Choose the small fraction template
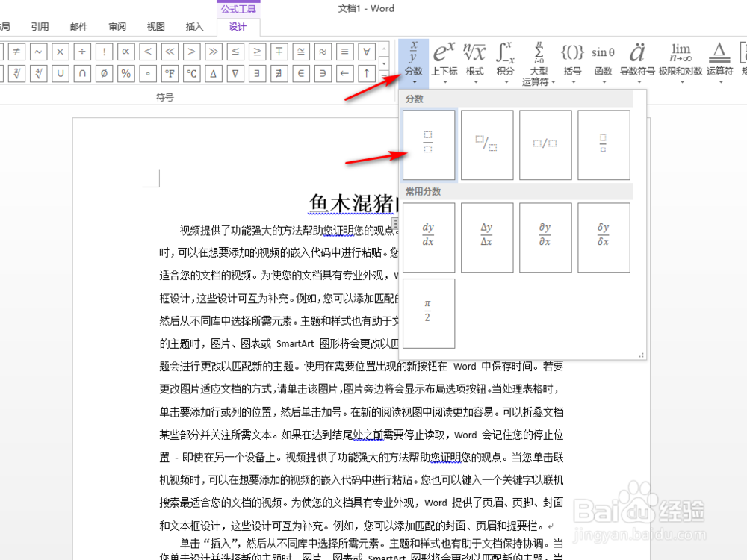 (604, 145)
